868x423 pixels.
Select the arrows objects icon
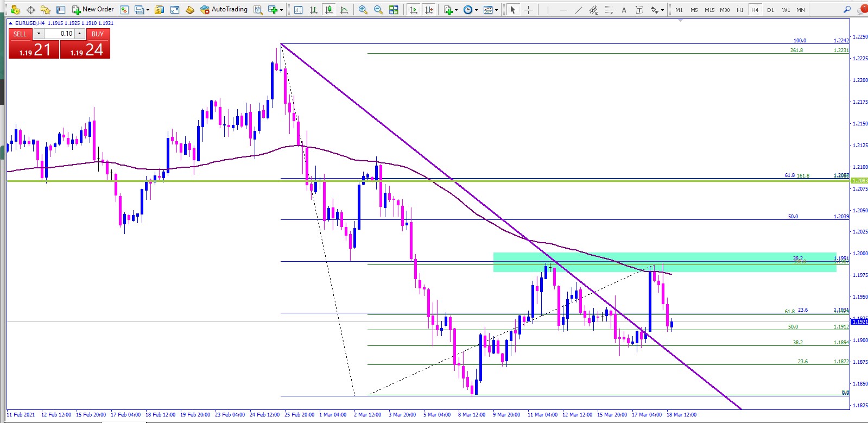tap(654, 9)
